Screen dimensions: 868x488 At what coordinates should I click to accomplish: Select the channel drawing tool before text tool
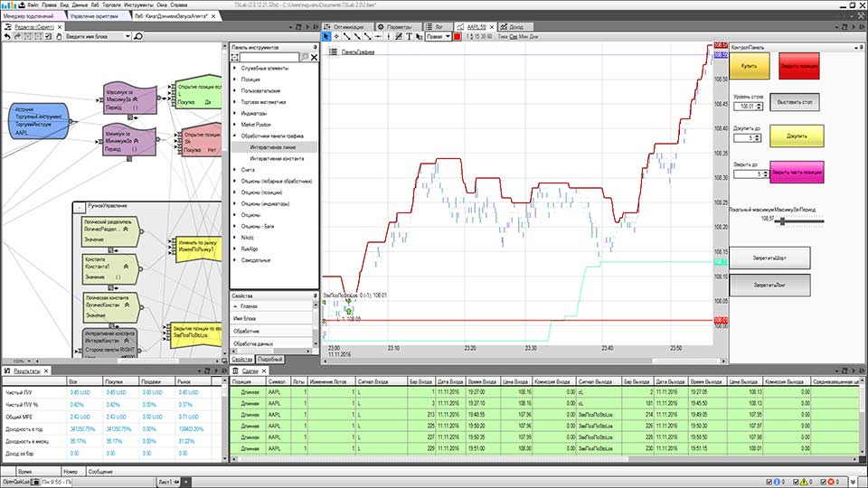pos(399,36)
